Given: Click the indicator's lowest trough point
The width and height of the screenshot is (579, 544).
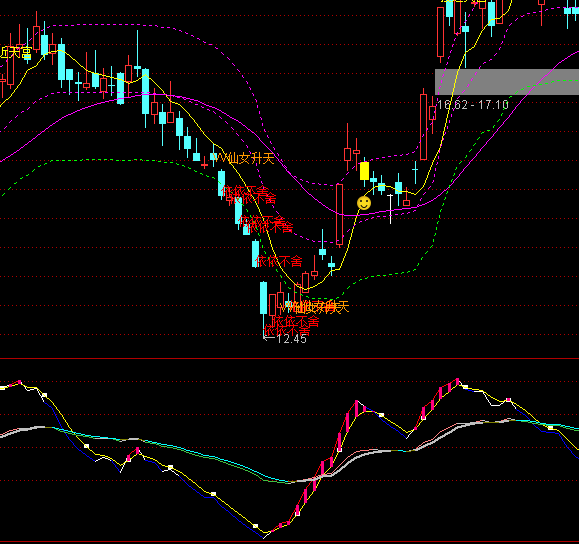Looking at the screenshot, I should tap(264, 538).
